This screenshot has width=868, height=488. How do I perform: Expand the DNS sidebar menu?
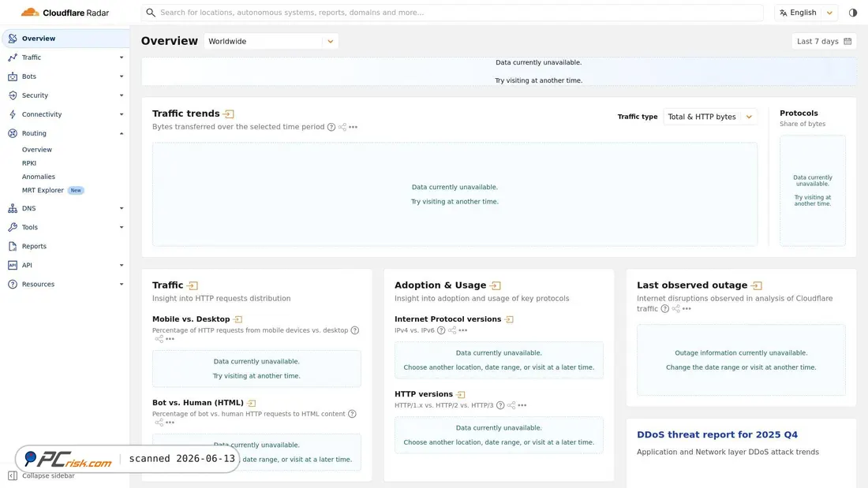pos(122,209)
